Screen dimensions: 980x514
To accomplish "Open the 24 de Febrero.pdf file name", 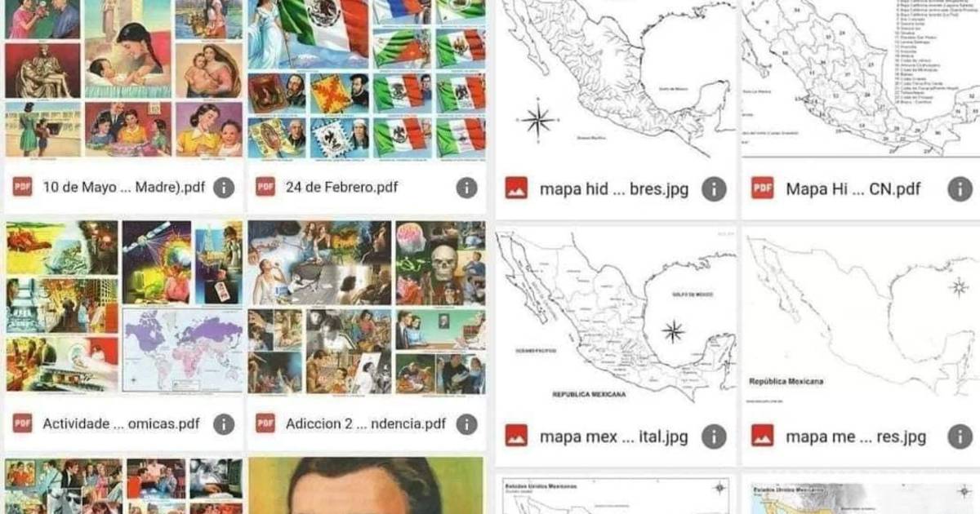I will [342, 188].
